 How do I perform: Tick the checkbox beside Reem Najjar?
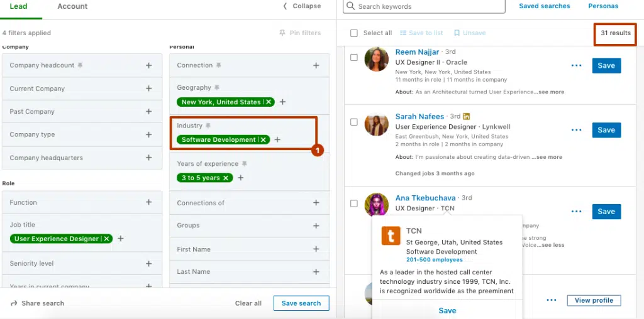pos(354,58)
